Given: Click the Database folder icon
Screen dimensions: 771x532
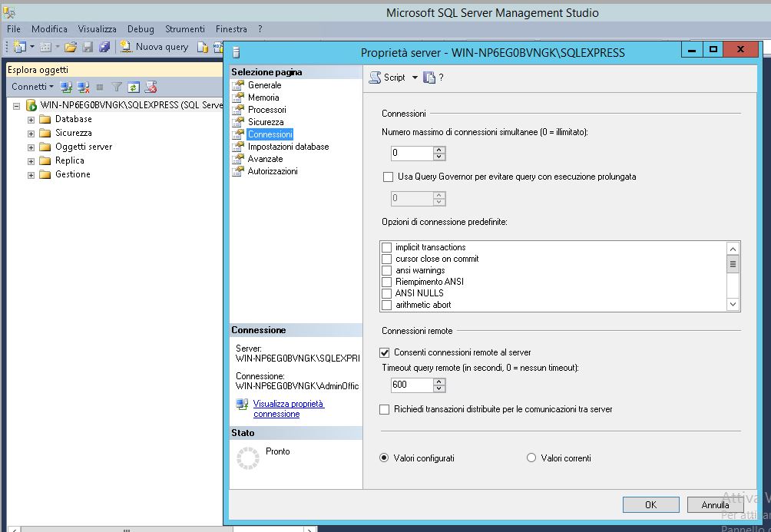Looking at the screenshot, I should [x=45, y=119].
